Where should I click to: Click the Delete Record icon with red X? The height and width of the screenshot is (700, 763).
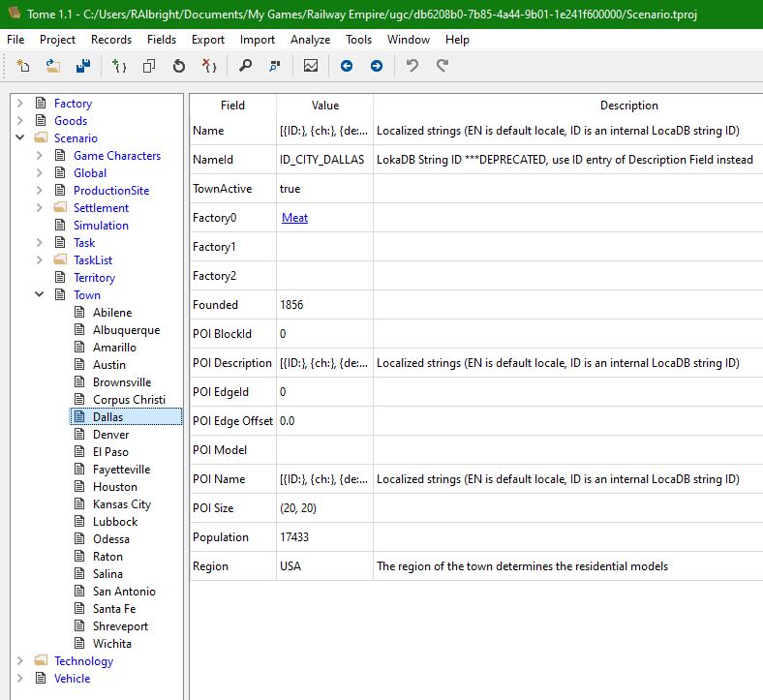click(208, 66)
